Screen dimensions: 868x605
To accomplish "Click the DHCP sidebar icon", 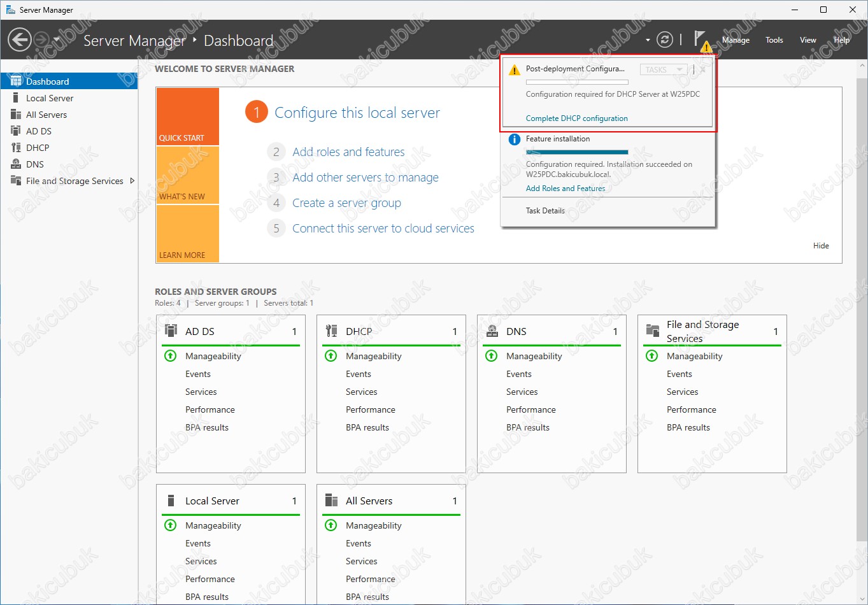I will (x=16, y=147).
